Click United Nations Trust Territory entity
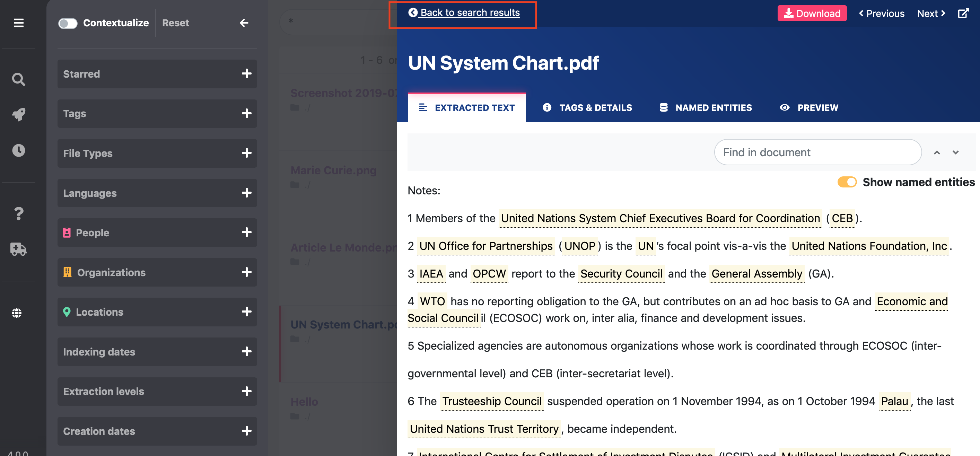 pyautogui.click(x=484, y=429)
